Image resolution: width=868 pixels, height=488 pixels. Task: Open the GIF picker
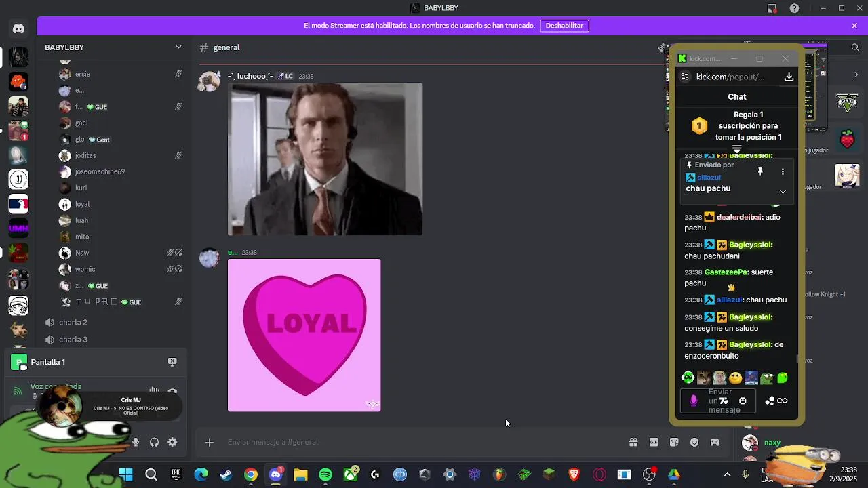click(x=654, y=442)
